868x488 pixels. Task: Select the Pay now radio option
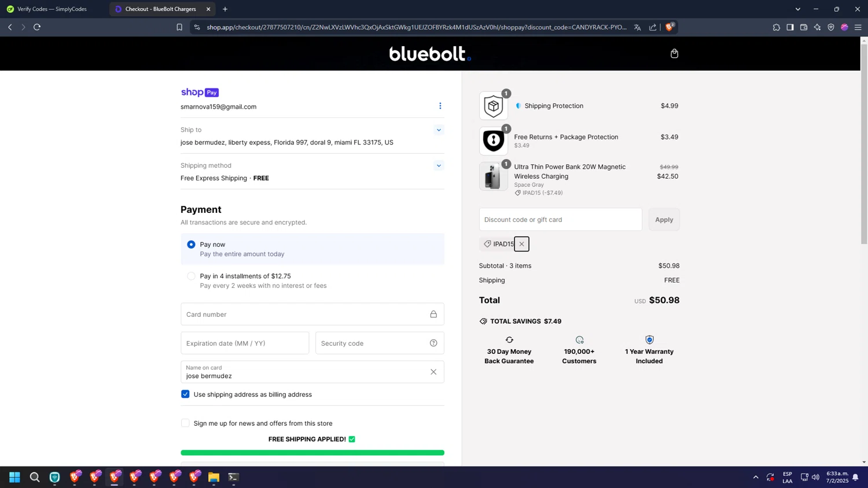pos(191,245)
